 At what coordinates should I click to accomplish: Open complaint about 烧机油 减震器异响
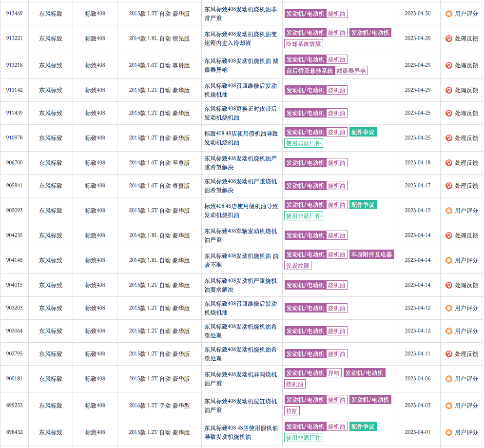[x=241, y=65]
